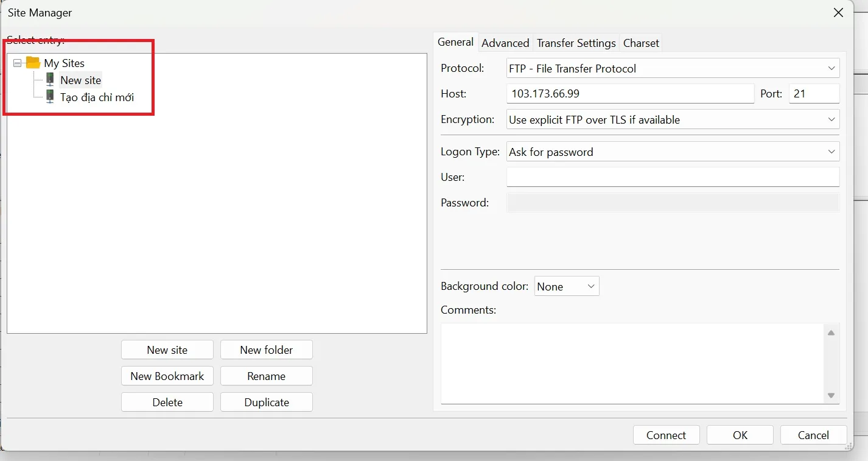Select the Charset tab
The width and height of the screenshot is (868, 461).
[641, 43]
